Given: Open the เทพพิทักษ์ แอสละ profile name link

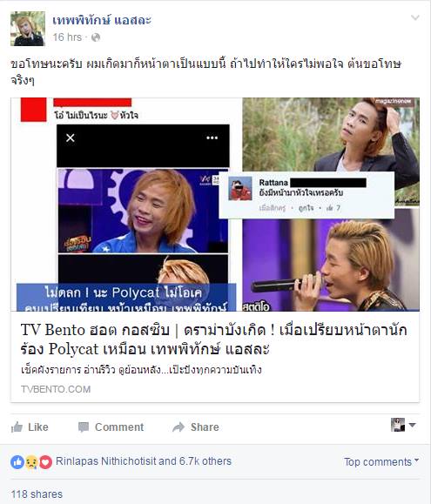Looking at the screenshot, I should [x=102, y=21].
